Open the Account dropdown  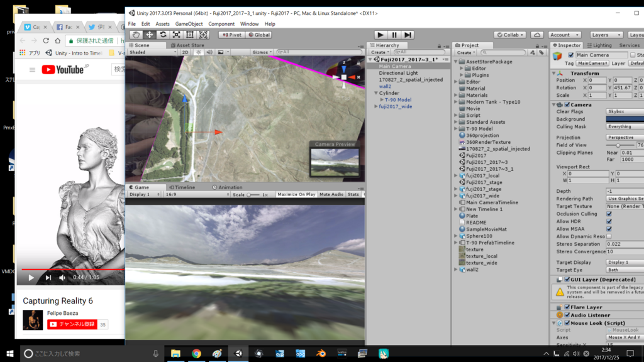point(564,35)
